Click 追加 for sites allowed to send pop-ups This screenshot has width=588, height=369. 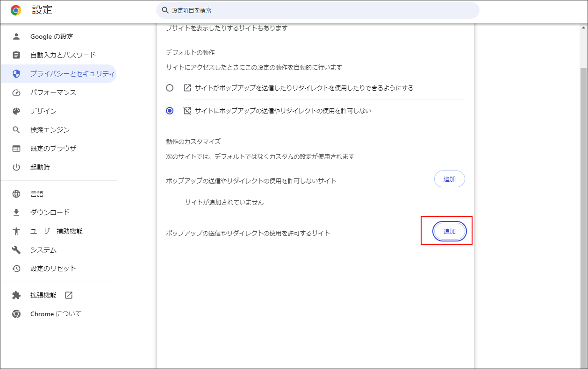[x=449, y=231]
